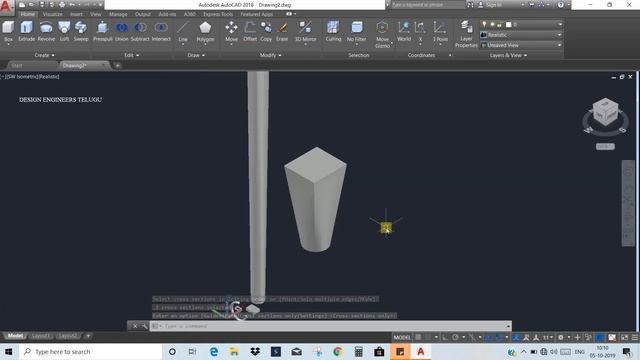Close the command line window
The width and height of the screenshot is (640, 360).
(x=135, y=326)
